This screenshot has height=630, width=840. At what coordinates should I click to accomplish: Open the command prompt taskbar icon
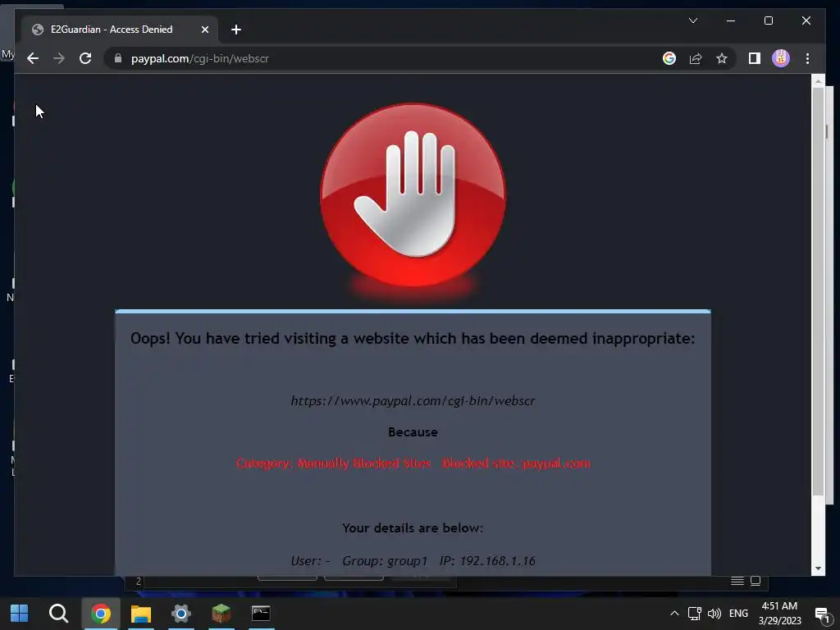click(x=261, y=614)
